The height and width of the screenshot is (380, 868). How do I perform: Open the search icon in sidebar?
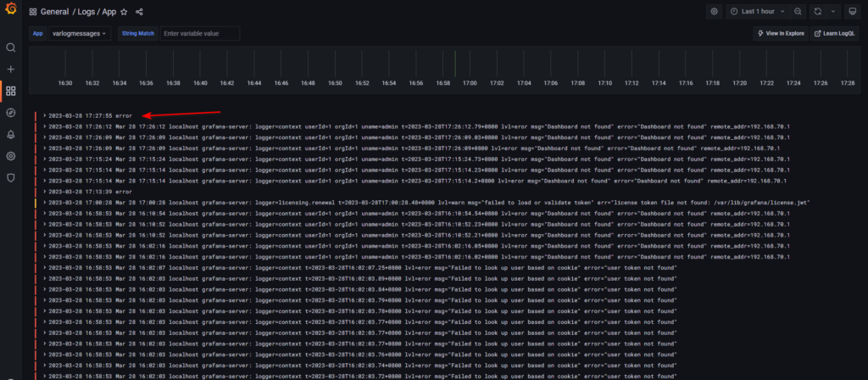(x=10, y=47)
